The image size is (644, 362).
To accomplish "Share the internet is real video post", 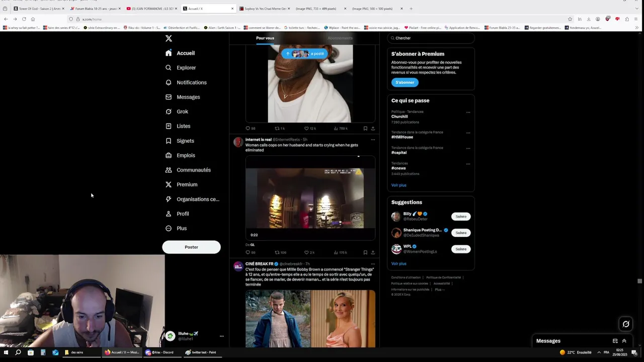I will pyautogui.click(x=373, y=252).
